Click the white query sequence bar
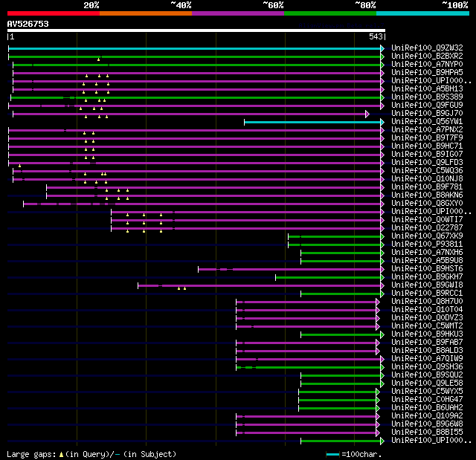 [x=196, y=30]
